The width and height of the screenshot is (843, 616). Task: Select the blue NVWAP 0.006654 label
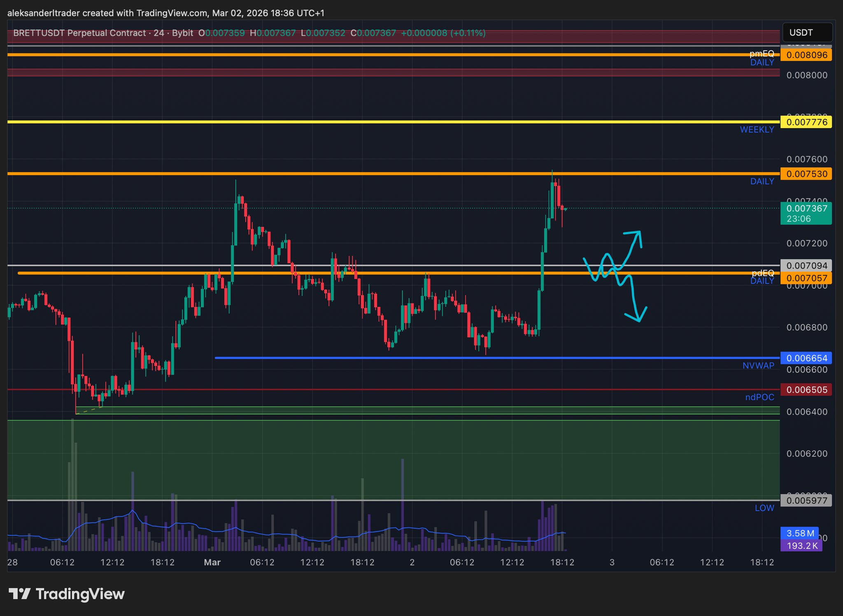(806, 358)
